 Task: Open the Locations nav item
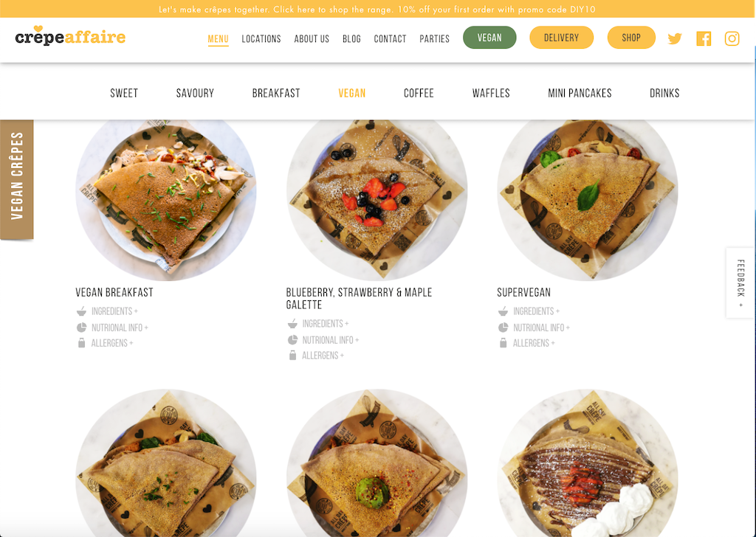pyautogui.click(x=261, y=38)
